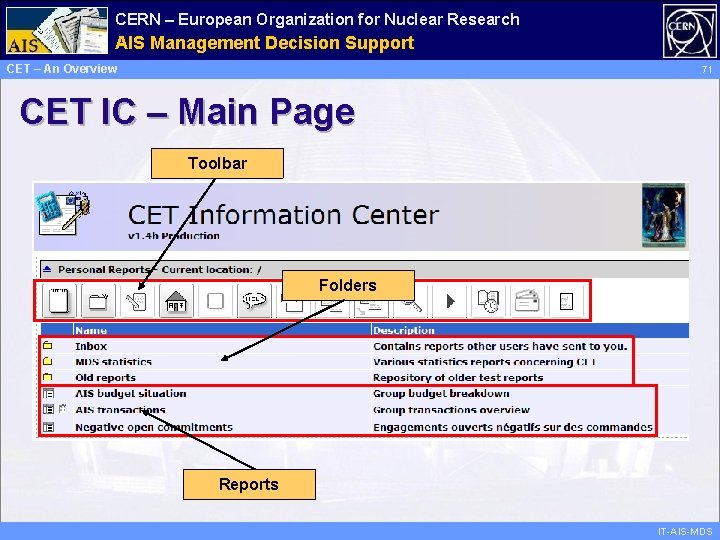Click the AIS logo in the slide header
This screenshot has width=720, height=540.
pyautogui.click(x=57, y=30)
